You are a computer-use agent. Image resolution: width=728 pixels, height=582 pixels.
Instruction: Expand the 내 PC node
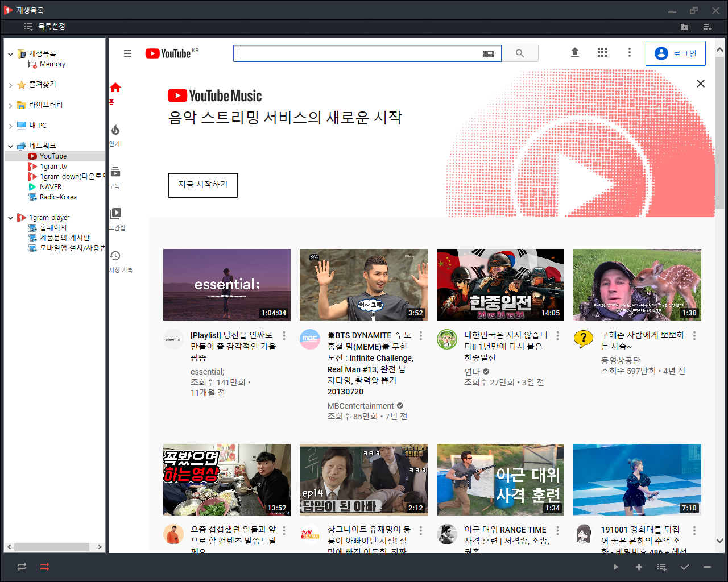[10, 126]
